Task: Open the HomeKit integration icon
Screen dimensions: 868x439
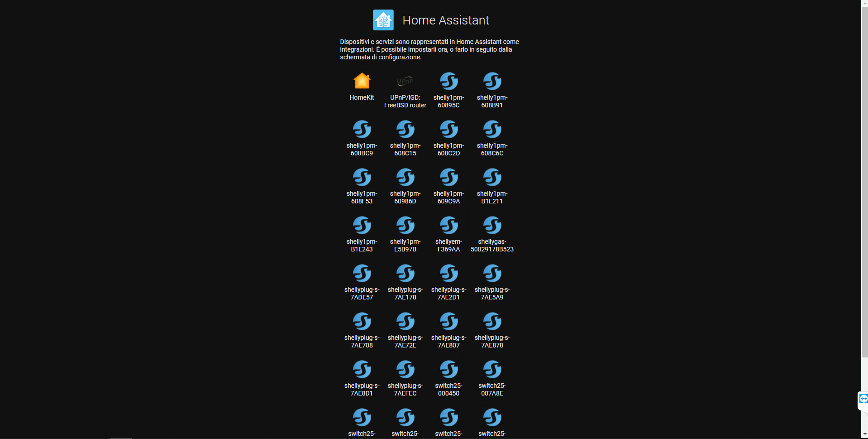Action: 362,81
